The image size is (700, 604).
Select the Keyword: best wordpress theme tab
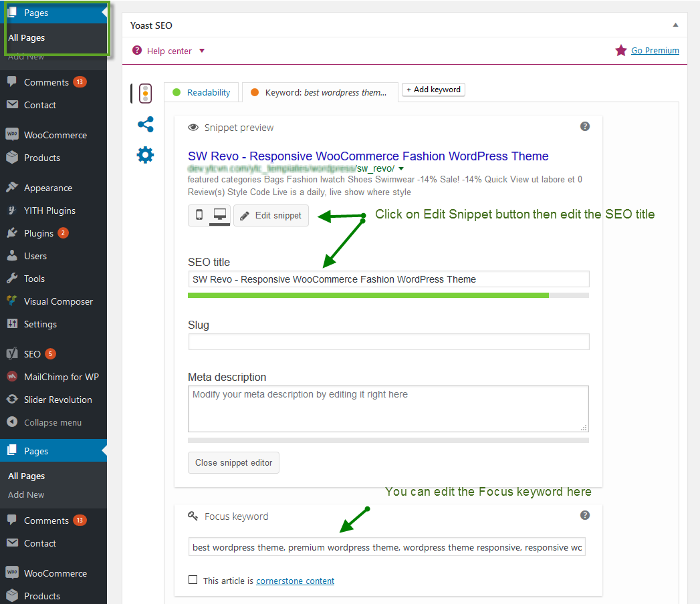tap(320, 92)
